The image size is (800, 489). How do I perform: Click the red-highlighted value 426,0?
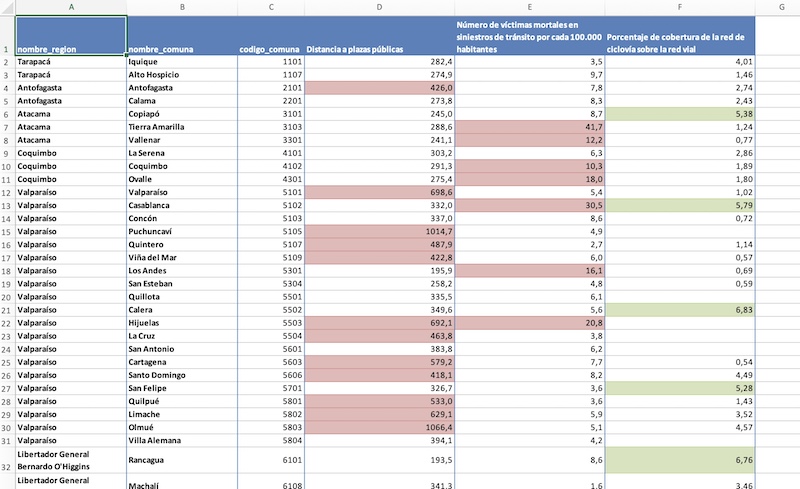point(379,88)
